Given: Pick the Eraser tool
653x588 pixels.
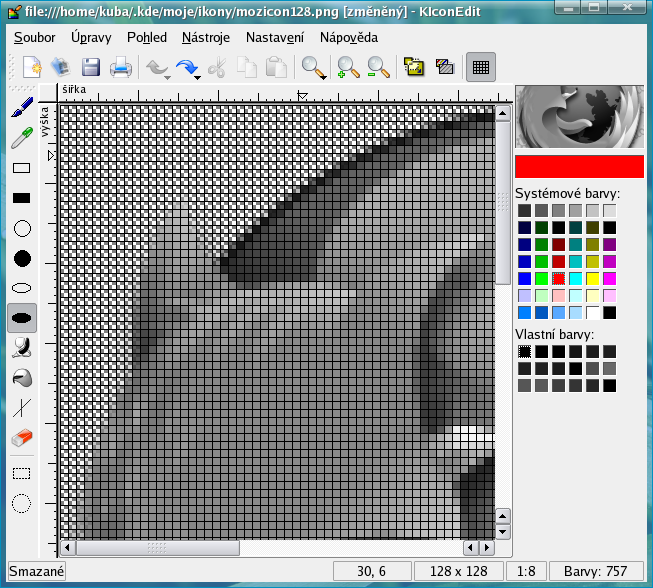Looking at the screenshot, I should pos(21,438).
